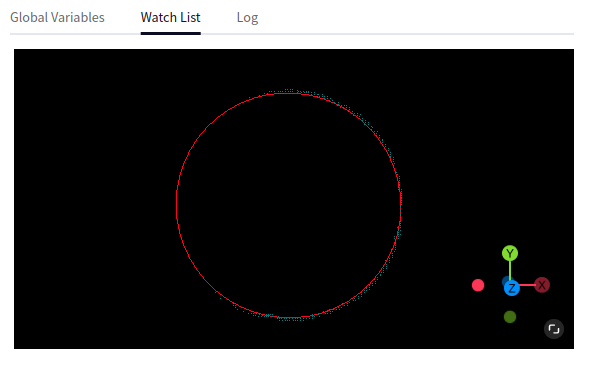Open the Log tab
This screenshot has height=366, width=589.
[x=247, y=17]
